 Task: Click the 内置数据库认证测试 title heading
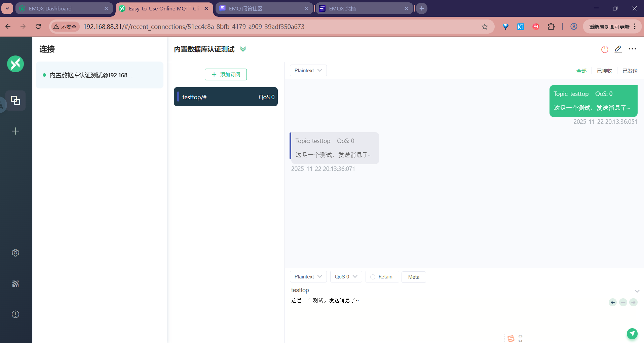[204, 49]
